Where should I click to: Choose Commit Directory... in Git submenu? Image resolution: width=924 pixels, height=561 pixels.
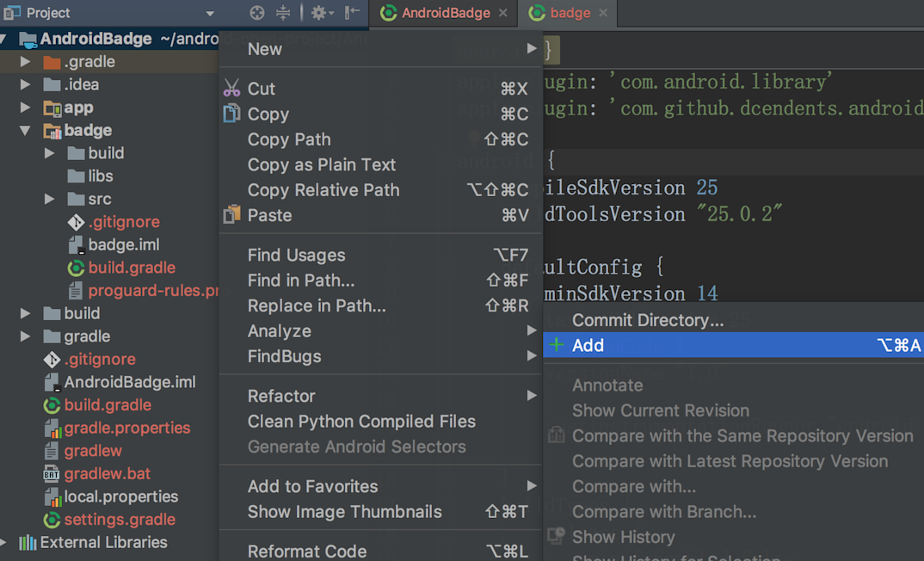click(734, 320)
